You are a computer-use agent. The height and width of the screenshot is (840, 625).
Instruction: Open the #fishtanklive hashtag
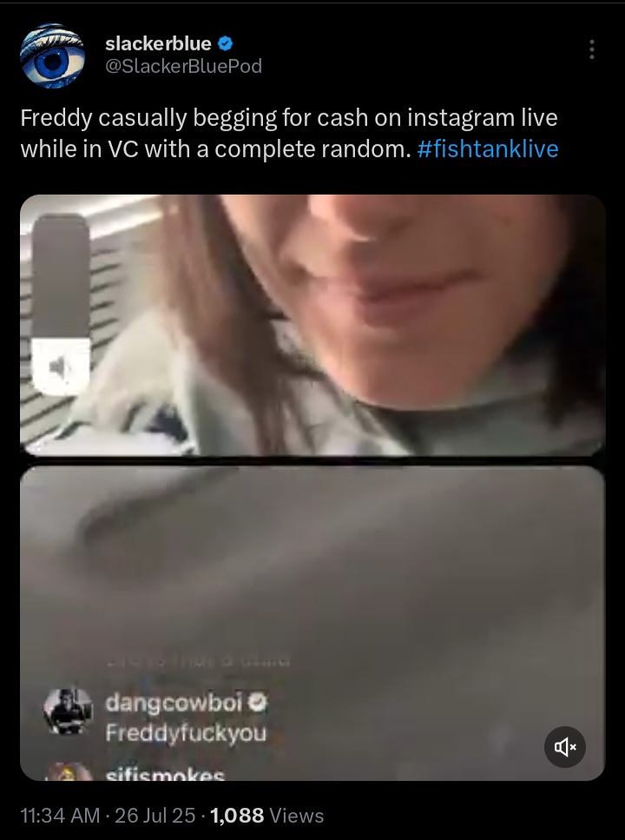click(487, 149)
